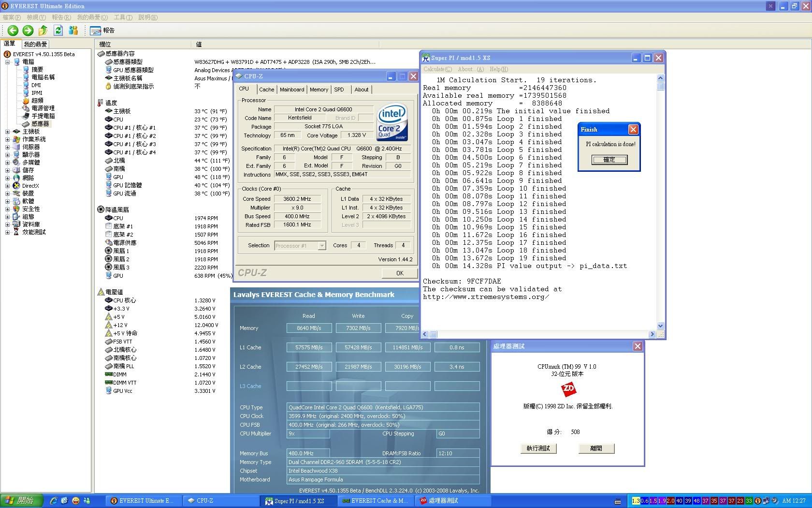The image size is (812, 508).
Task: Click the red ZD logo in CPUmark
Action: [x=568, y=388]
